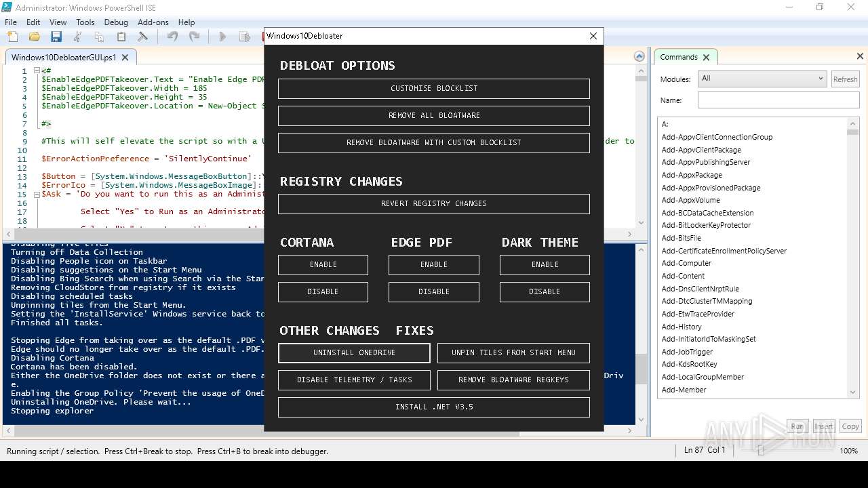Close the Windows10DebloaterGUI.ps1 script tab
This screenshot has height=488, width=868.
(x=125, y=58)
